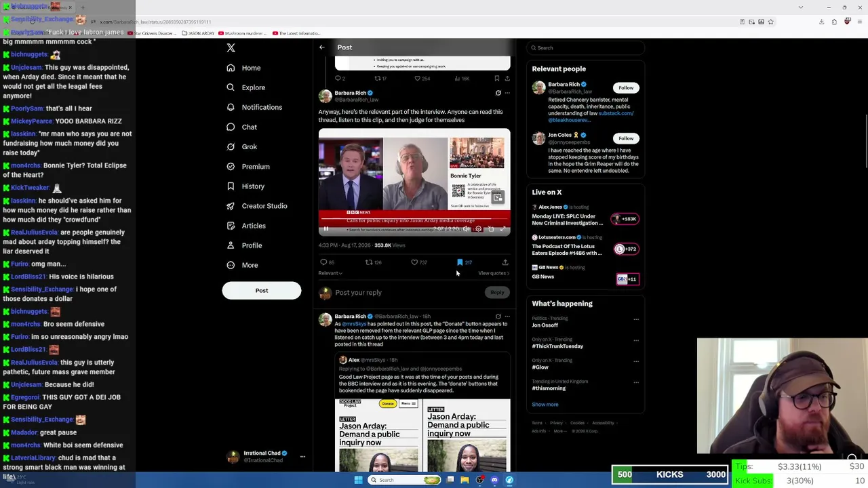Click the reply icon with 85 replies
Viewport: 868px width, 488px height.
pos(327,262)
